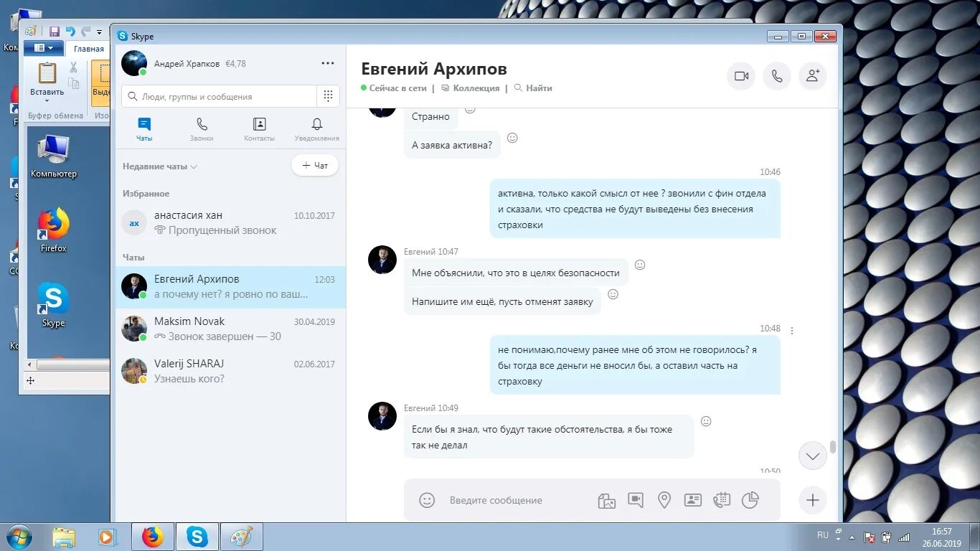Open emoji picker in the message box
Image resolution: width=980 pixels, height=551 pixels.
tap(427, 500)
